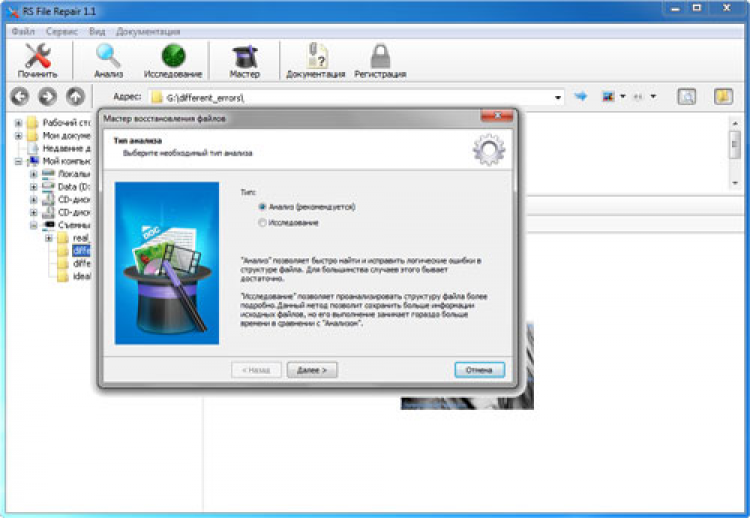Open the Вид menu
Image resolution: width=750 pixels, height=518 pixels.
(x=97, y=32)
